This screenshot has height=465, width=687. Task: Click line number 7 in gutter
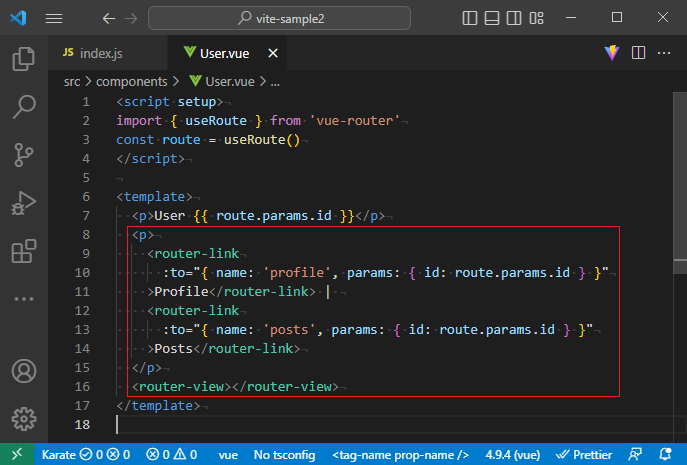[x=86, y=216]
